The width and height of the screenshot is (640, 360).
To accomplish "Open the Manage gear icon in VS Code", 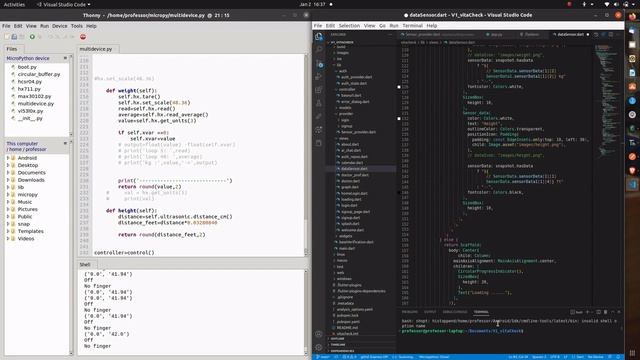I will (319, 347).
